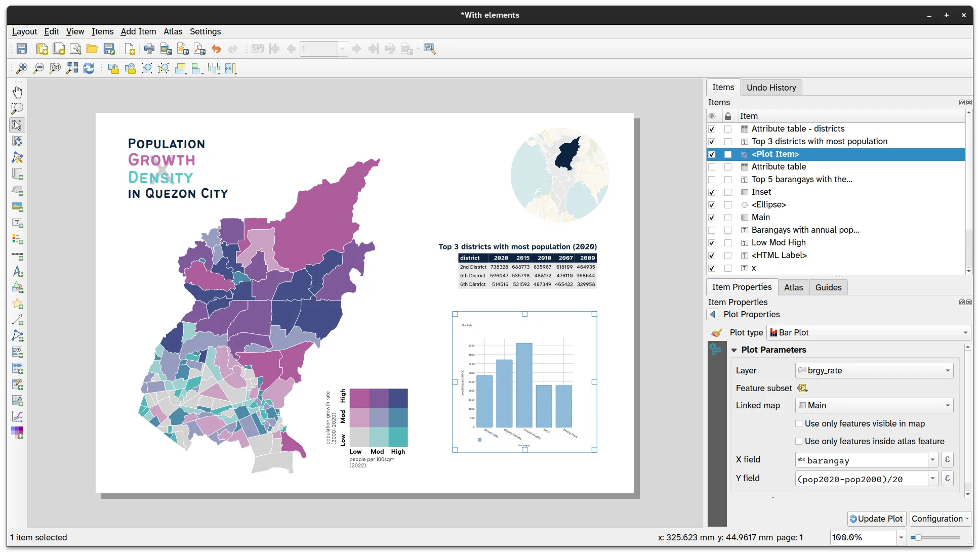980x555 pixels.
Task: Open the Feature subset expression builder
Action: click(802, 388)
